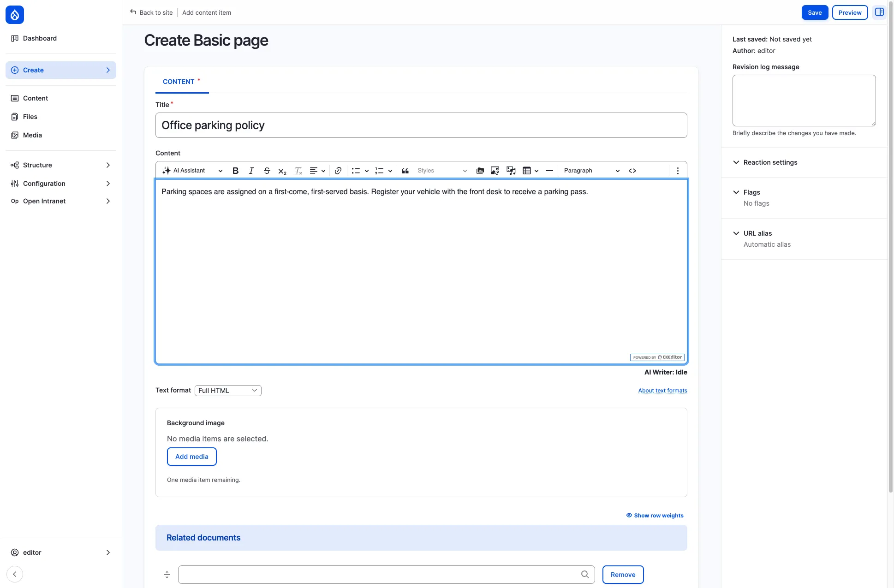Screen dimensions: 894x588
Task: Open the Create menu item
Action: (x=61, y=70)
